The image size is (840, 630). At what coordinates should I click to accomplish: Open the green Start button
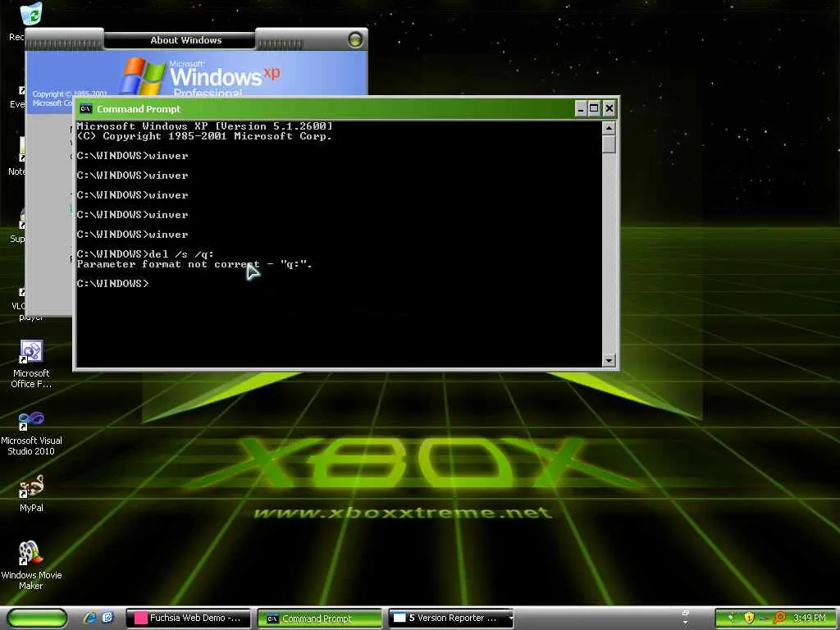(x=37, y=619)
